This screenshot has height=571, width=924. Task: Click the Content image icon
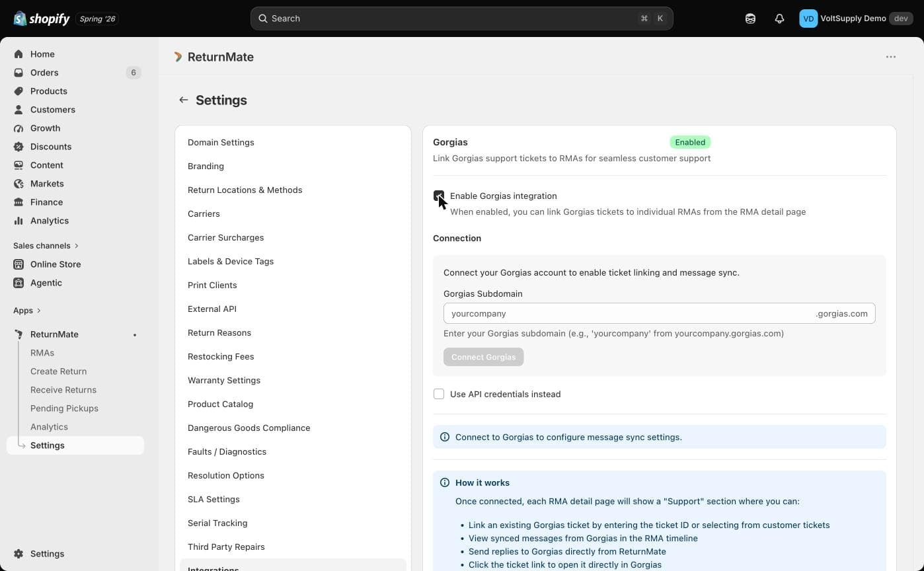pos(19,165)
